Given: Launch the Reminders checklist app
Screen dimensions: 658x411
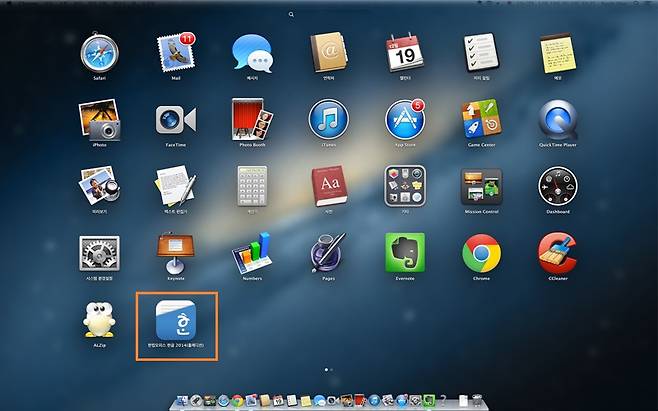Looking at the screenshot, I should 481,53.
